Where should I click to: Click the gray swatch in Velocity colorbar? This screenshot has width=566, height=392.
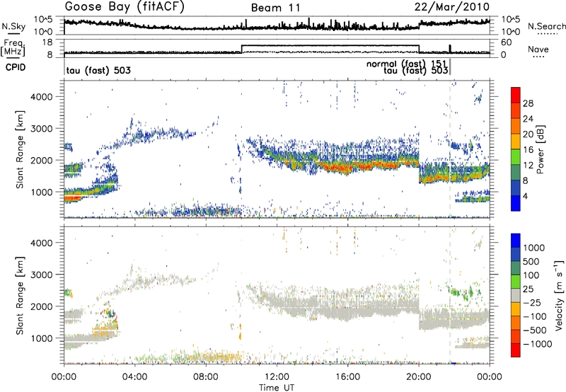click(x=516, y=295)
